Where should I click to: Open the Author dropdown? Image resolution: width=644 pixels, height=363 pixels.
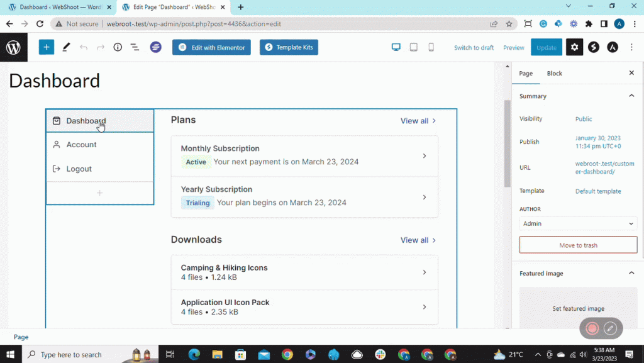577,223
